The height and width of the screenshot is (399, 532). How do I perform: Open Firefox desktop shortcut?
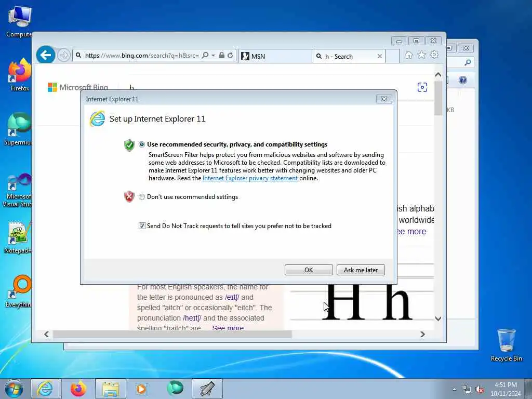click(x=20, y=75)
